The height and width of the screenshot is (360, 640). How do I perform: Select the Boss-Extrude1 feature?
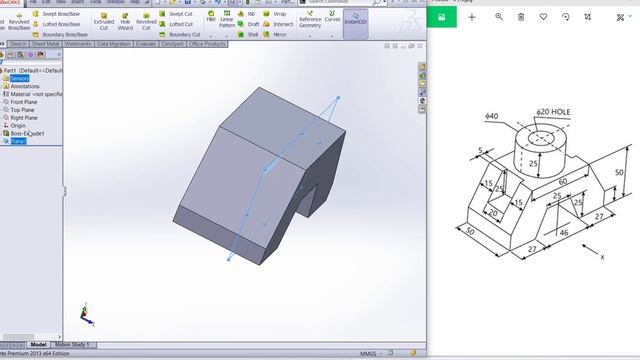click(x=27, y=133)
